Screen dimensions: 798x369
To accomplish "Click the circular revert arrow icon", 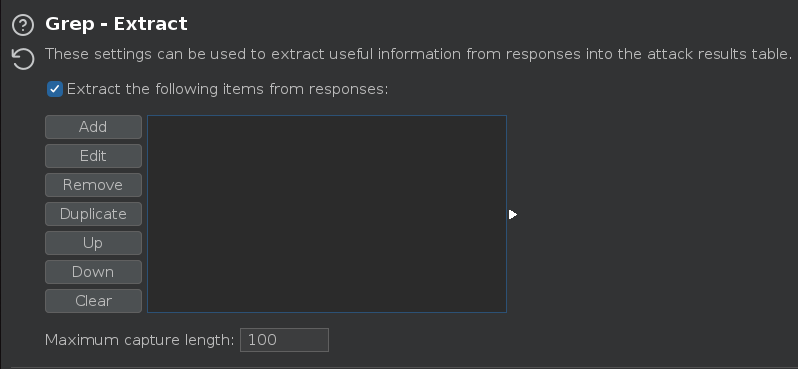I will click(23, 59).
